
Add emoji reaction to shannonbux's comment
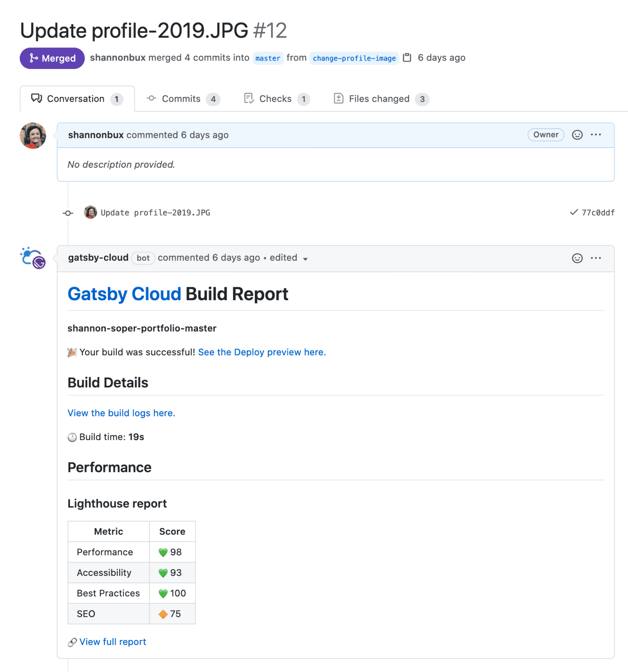coord(577,135)
